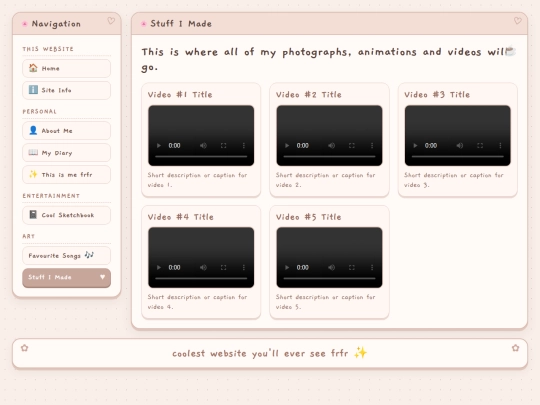Toggle fullscreen on Video #4
The image size is (540, 405).
click(224, 268)
